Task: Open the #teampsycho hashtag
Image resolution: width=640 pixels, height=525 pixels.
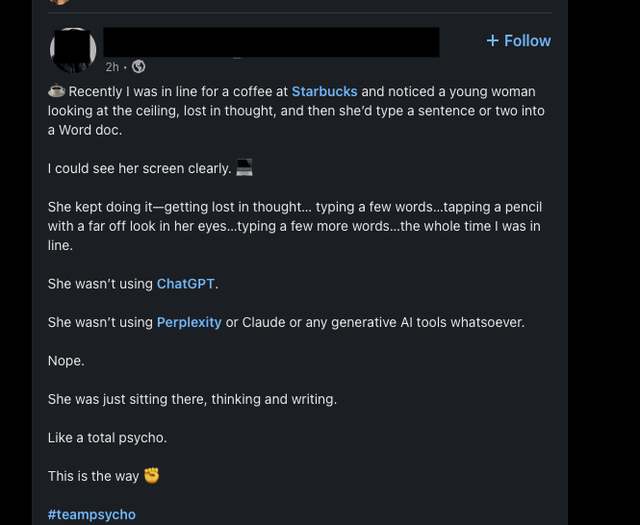Action: (91, 514)
